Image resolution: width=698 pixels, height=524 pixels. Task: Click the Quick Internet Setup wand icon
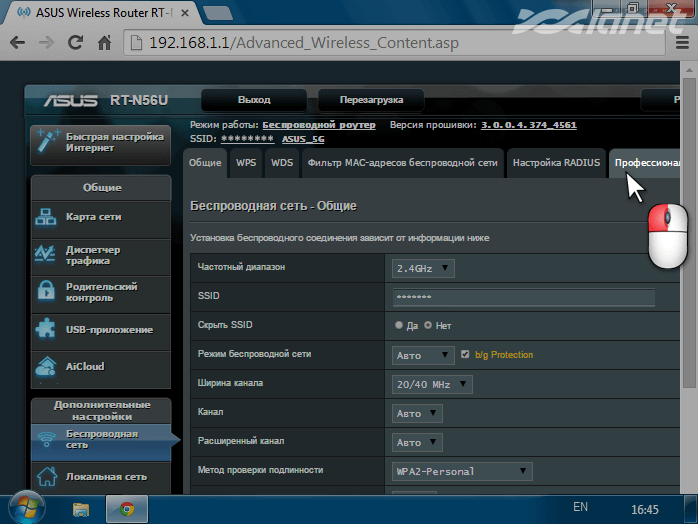coord(47,141)
